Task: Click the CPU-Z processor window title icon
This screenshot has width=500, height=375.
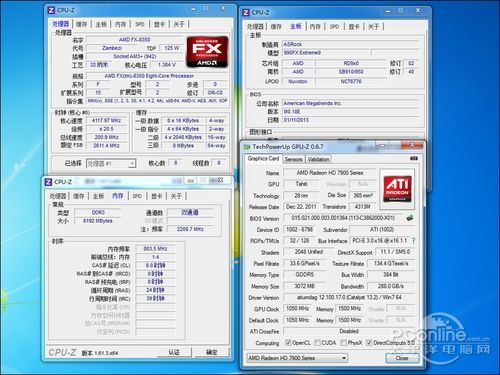Action: pos(51,10)
